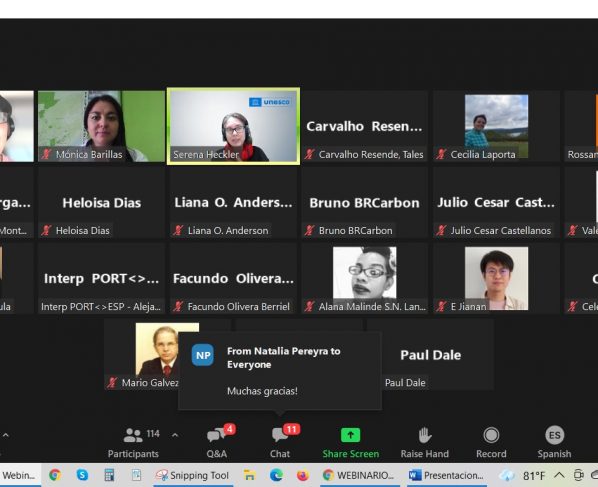Click muted mic icon beside Mario Galvez
Screen dimensions: 598x487
(113, 383)
